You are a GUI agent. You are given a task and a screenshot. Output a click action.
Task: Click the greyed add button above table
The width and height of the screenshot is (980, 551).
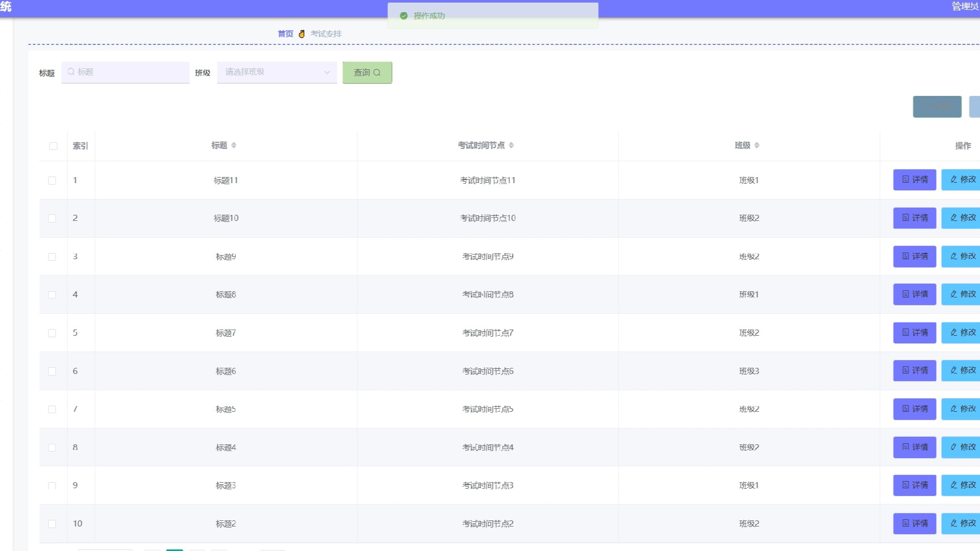coord(937,107)
